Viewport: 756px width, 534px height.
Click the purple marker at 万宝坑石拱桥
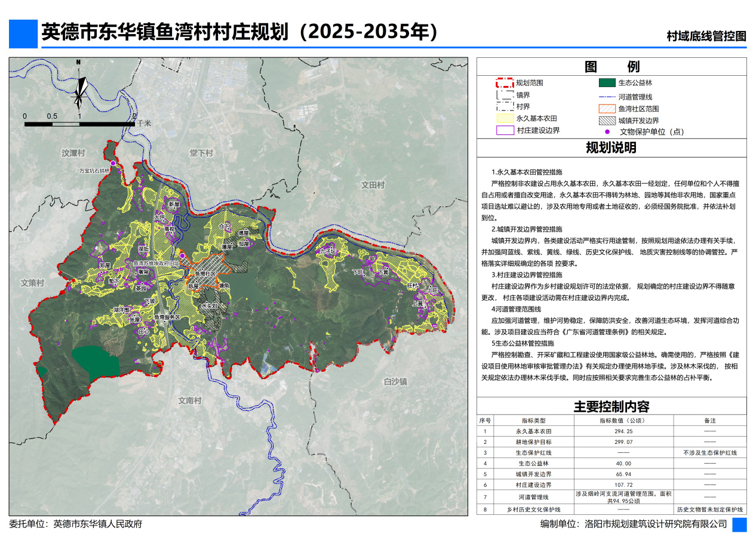pyautogui.click(x=113, y=163)
